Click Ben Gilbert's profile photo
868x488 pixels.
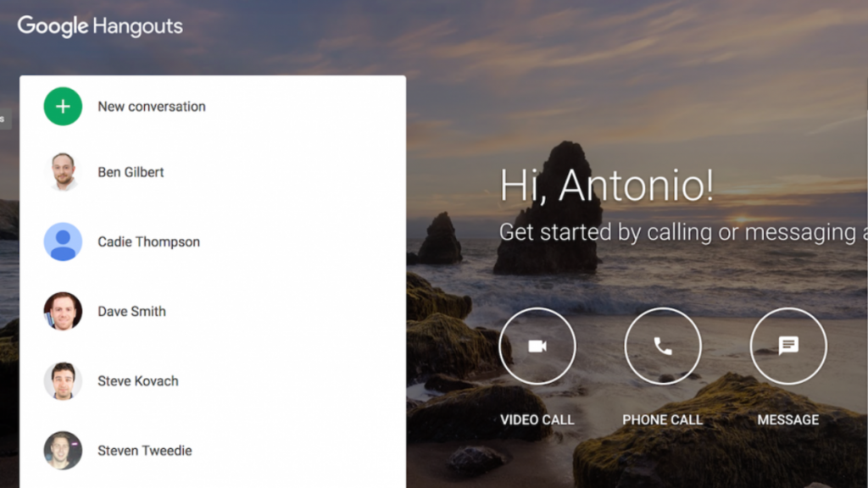point(63,172)
